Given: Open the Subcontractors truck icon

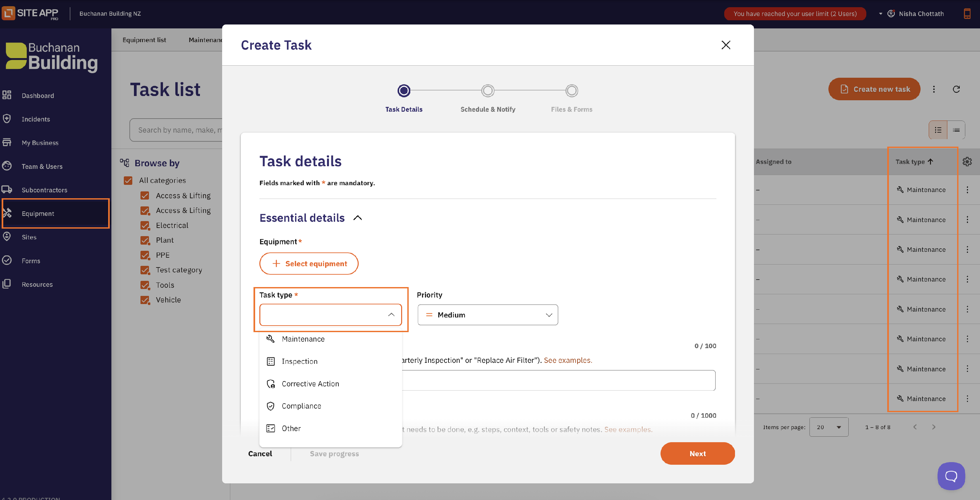Looking at the screenshot, I should (7, 189).
